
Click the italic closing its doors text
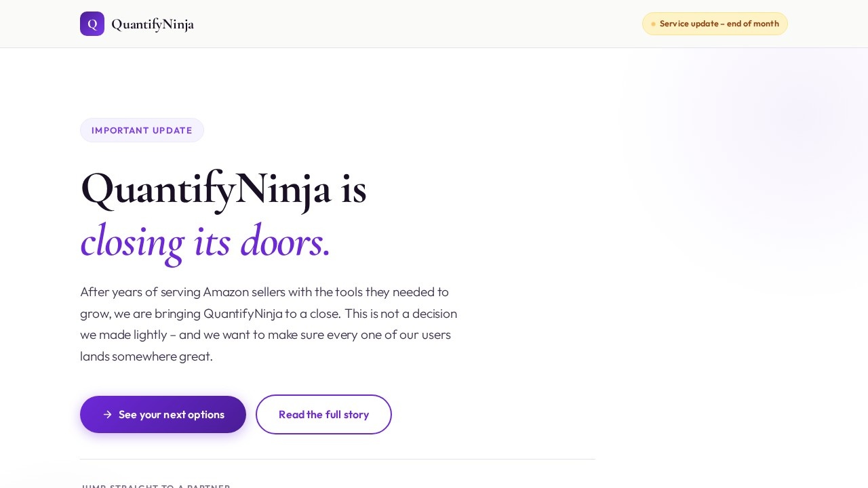[x=205, y=241]
